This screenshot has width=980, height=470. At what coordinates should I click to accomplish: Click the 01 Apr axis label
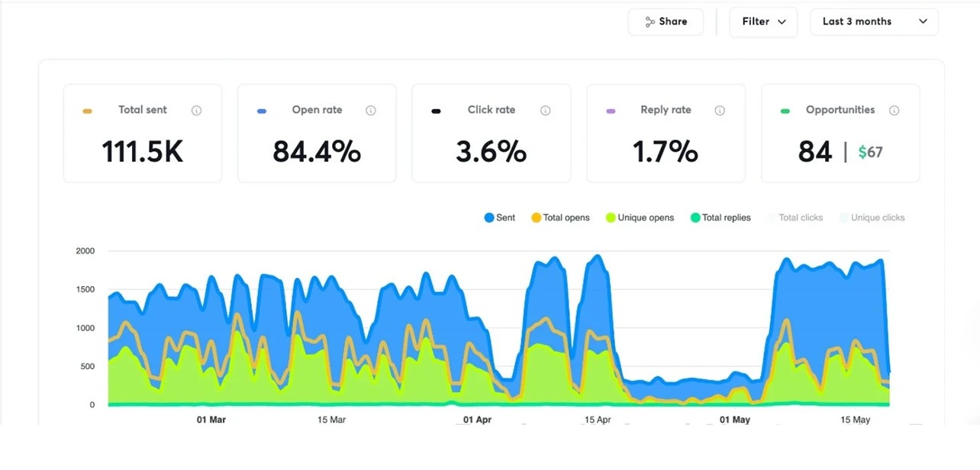477,420
